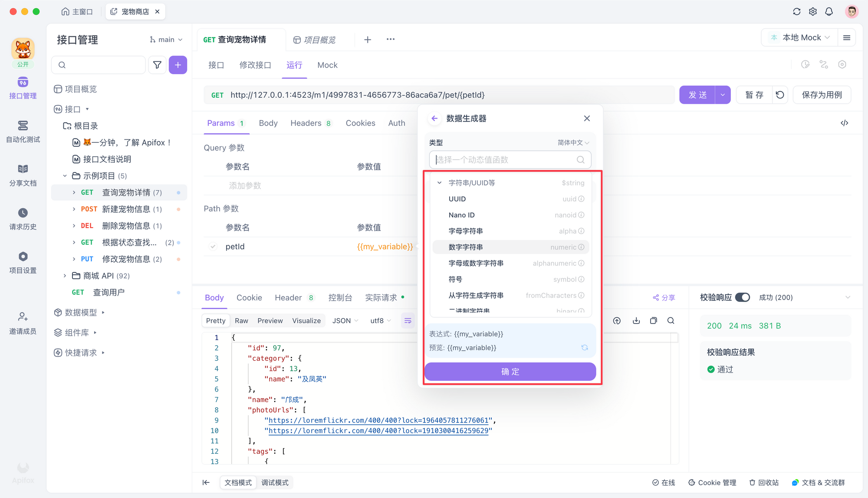
Task: Refresh the {{my_variable}} preview value
Action: pos(585,347)
